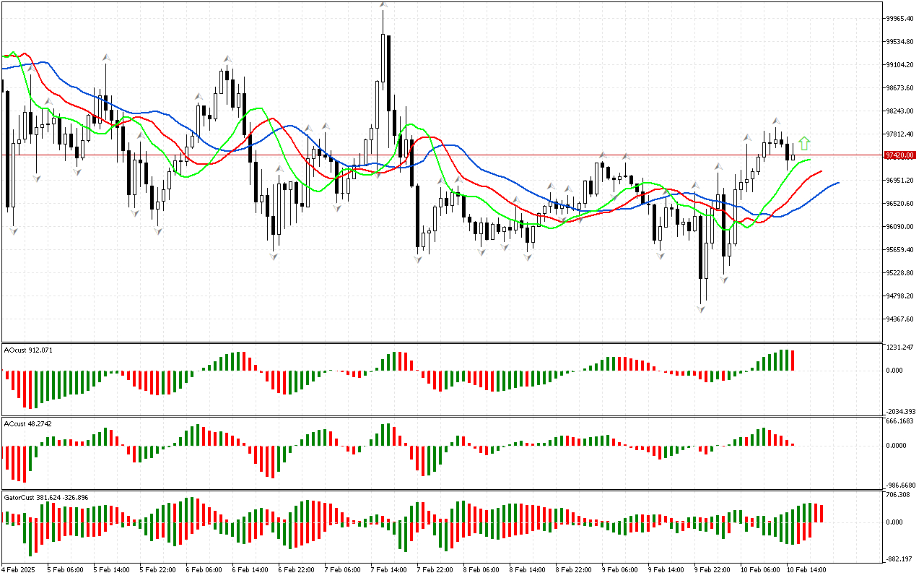
Task: Click the -882.197 Gator scale value
Action: coord(899,559)
